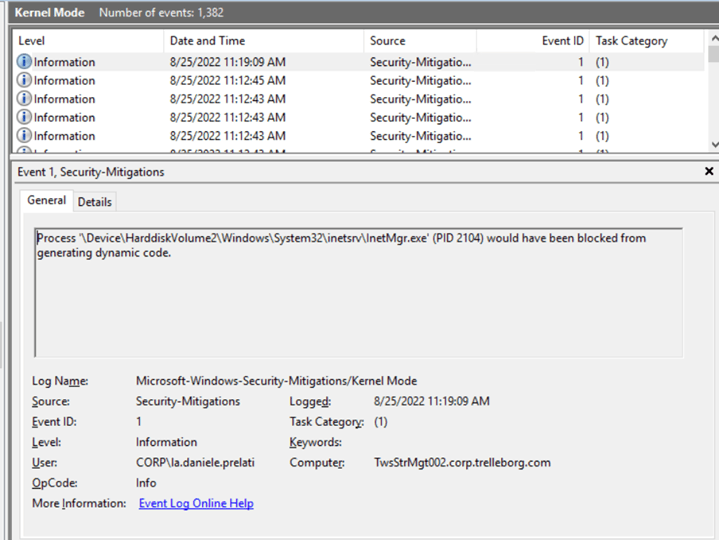Click the event list scrollbar thumb

(x=714, y=53)
